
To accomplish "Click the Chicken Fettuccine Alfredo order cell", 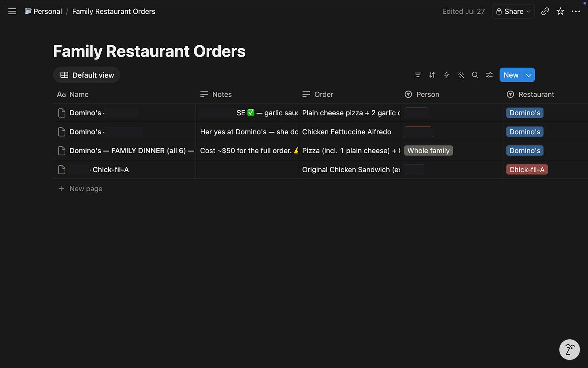I will click(349, 132).
